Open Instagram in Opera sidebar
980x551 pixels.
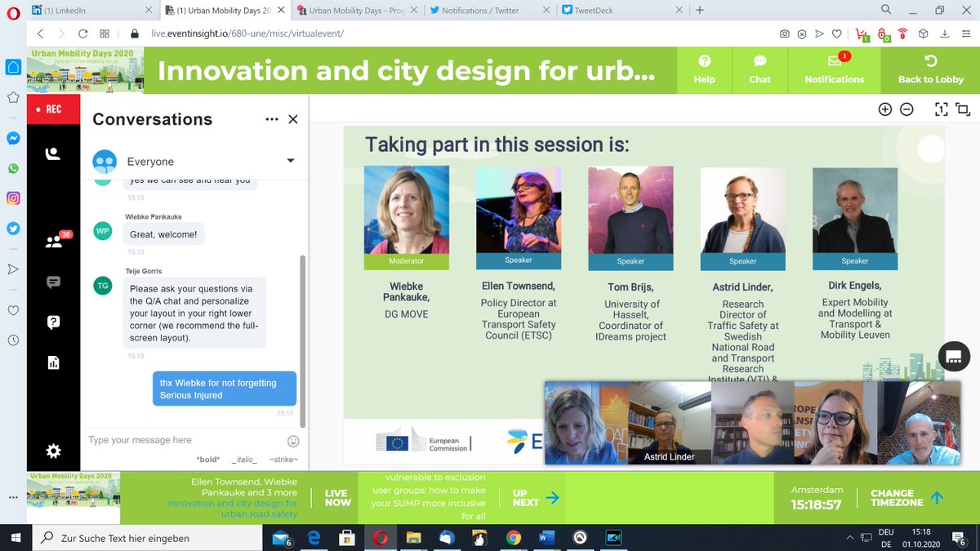[x=13, y=198]
